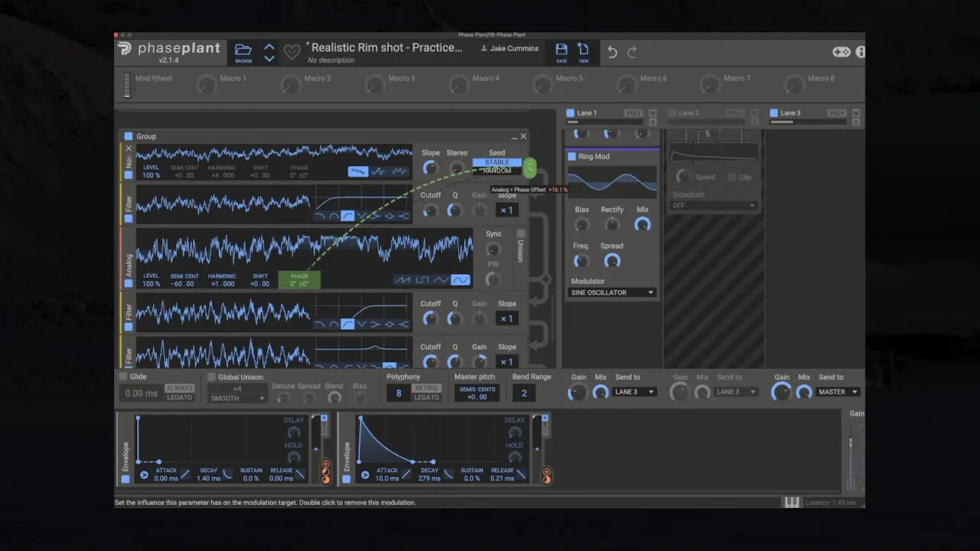The width and height of the screenshot is (980, 551).
Task: Favorite the preset with the heart icon
Action: (x=292, y=52)
